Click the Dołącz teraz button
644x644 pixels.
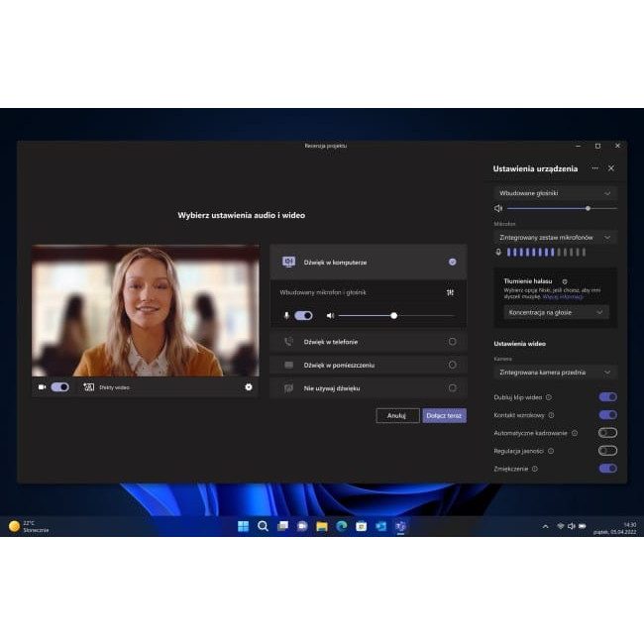tap(445, 416)
